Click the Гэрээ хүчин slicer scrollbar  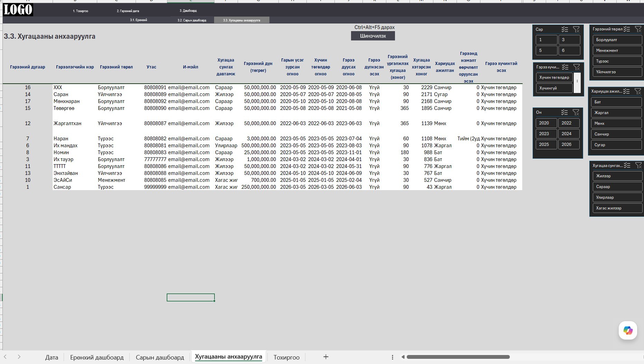pos(577,83)
